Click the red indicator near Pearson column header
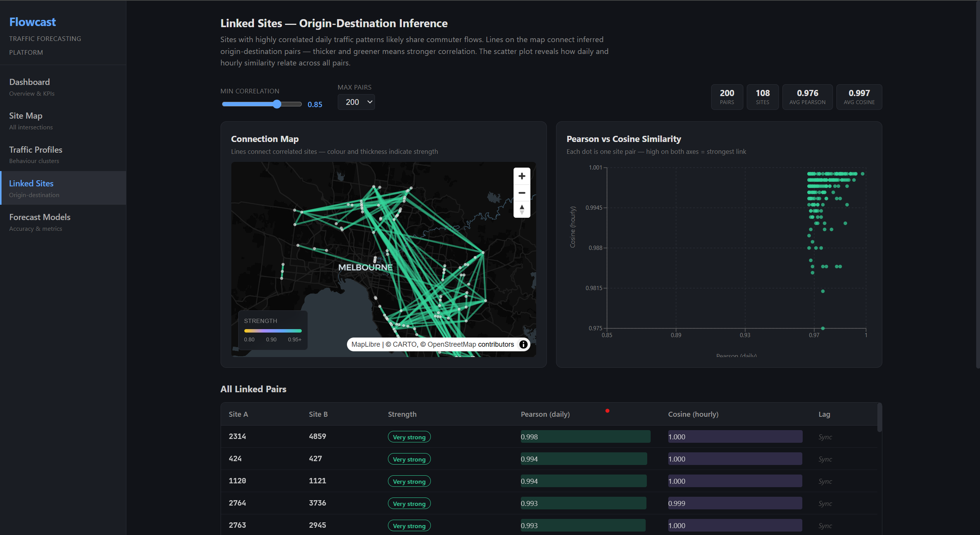 (x=607, y=410)
